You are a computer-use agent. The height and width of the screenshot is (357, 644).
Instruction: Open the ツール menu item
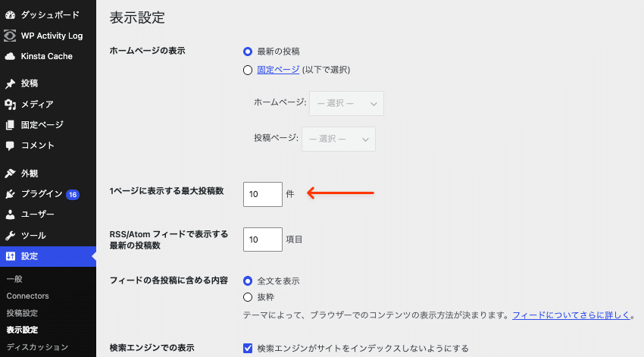[48, 236]
